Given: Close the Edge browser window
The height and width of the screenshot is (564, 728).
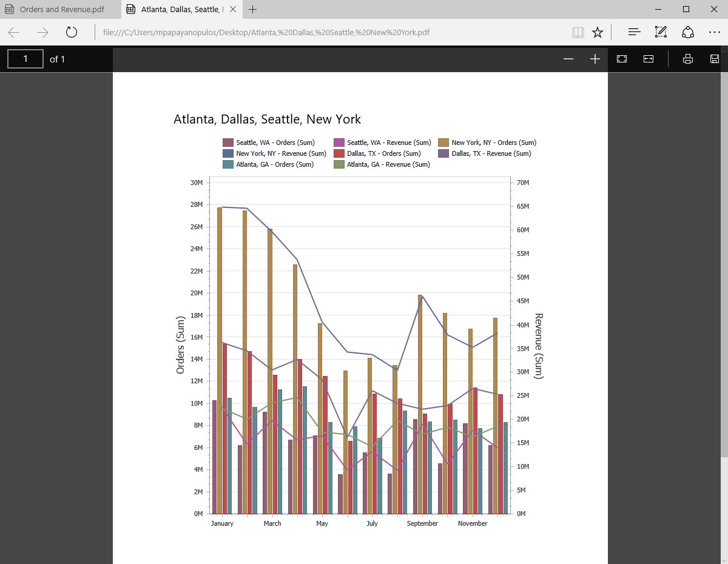Looking at the screenshot, I should (714, 9).
